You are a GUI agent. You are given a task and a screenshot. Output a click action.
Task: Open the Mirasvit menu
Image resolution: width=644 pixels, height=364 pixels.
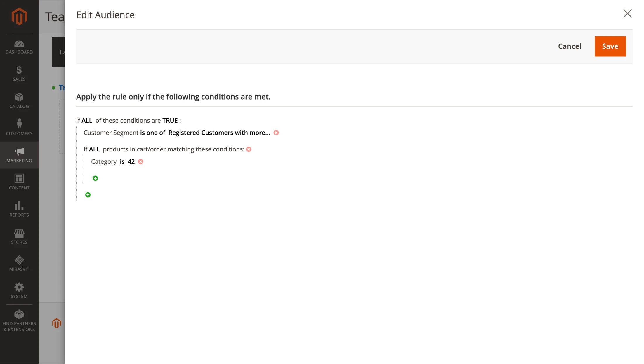pos(19,264)
